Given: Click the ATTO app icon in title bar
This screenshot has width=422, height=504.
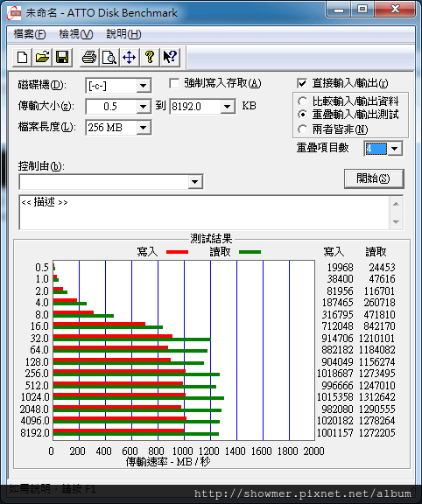Looking at the screenshot, I should pyautogui.click(x=15, y=13).
